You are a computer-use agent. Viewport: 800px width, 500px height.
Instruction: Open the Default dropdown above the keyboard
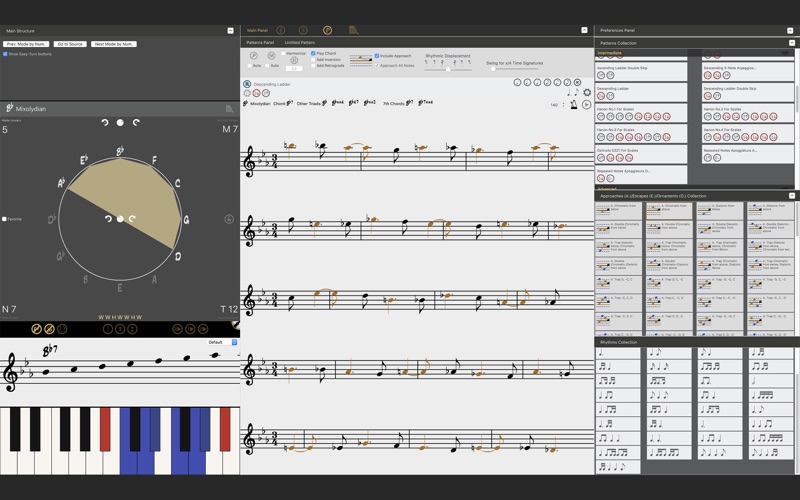click(x=222, y=342)
